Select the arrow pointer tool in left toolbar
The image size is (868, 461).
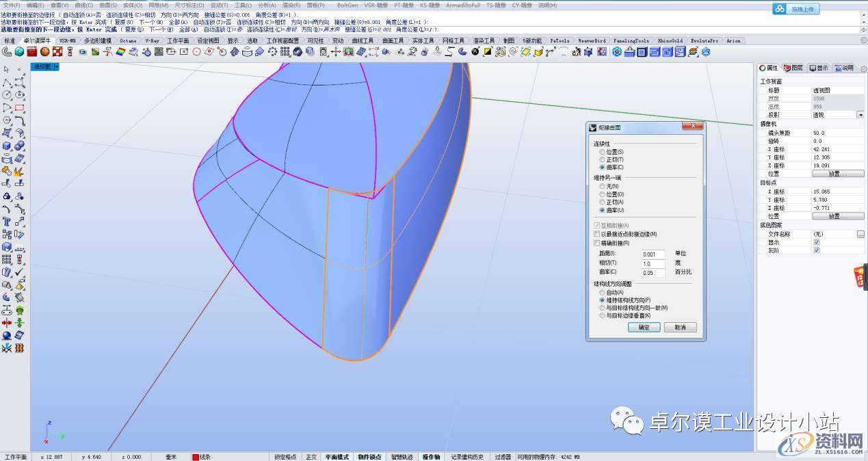pos(6,69)
